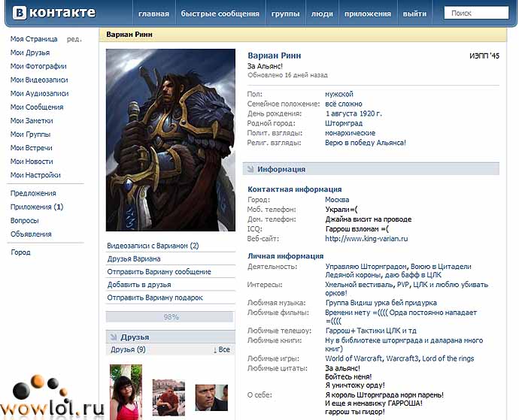Collapse the Информация section arrow icon

(250, 169)
